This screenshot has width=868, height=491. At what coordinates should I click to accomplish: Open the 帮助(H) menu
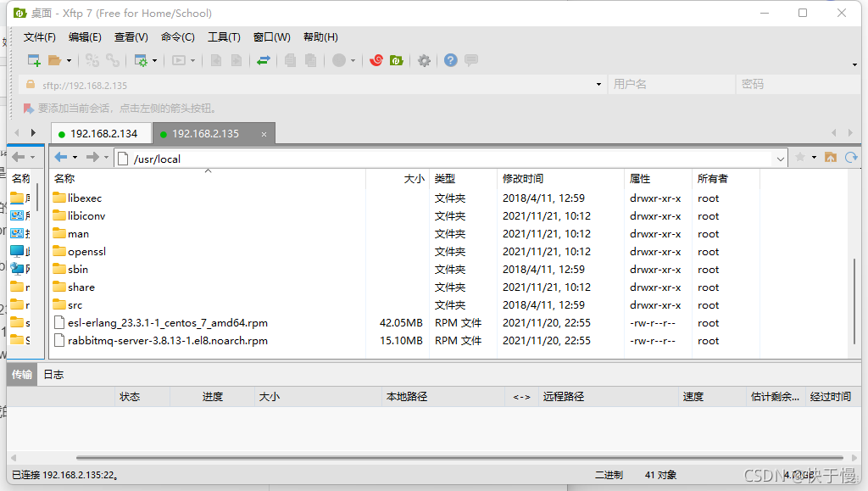point(320,37)
